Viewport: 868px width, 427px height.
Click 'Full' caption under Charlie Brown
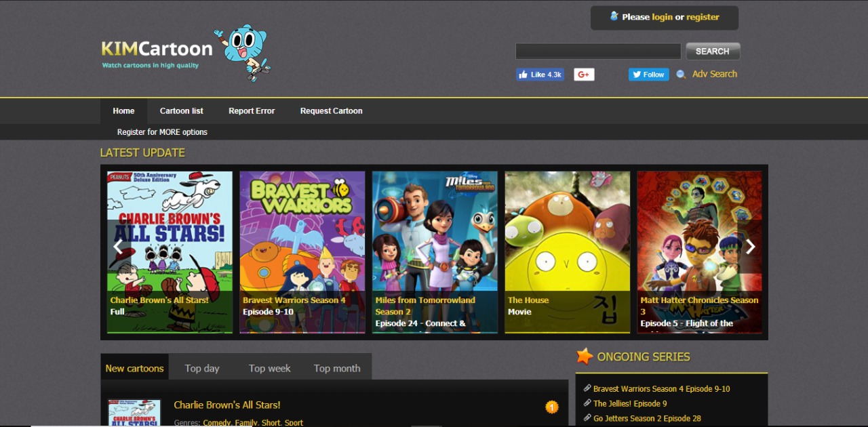pos(117,312)
